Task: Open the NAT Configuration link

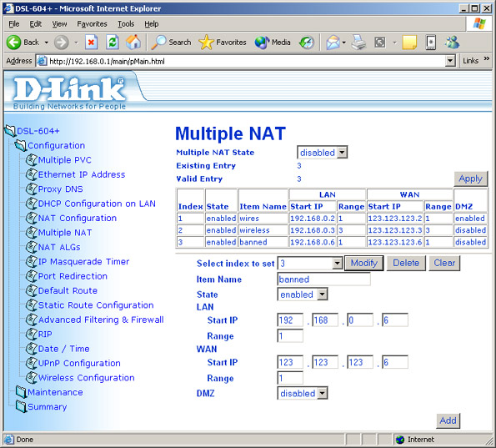Action: [78, 218]
